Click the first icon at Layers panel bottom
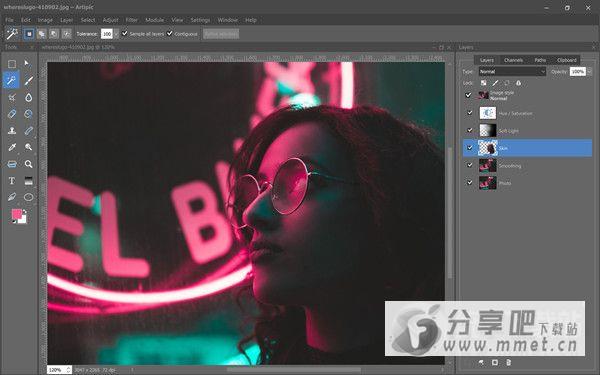Viewport: 600px width, 375px height. pyautogui.click(x=481, y=362)
